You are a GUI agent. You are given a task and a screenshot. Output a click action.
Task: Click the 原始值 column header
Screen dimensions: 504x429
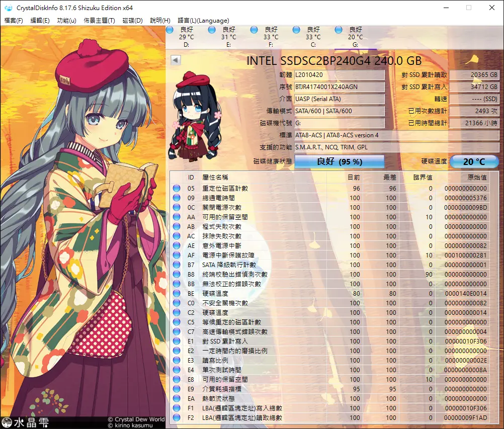pyautogui.click(x=476, y=178)
